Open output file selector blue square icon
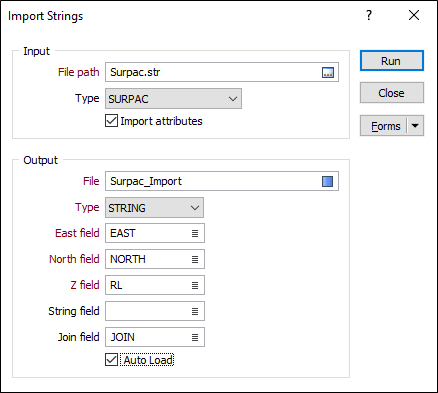 point(327,181)
